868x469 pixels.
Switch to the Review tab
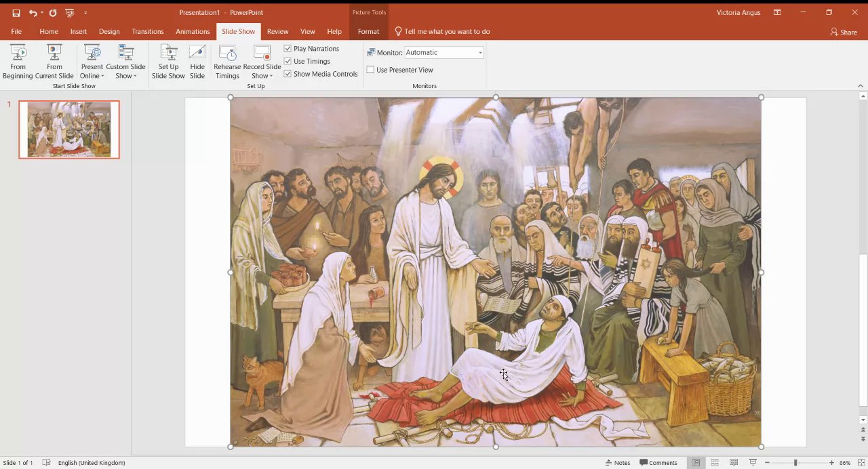(x=277, y=31)
